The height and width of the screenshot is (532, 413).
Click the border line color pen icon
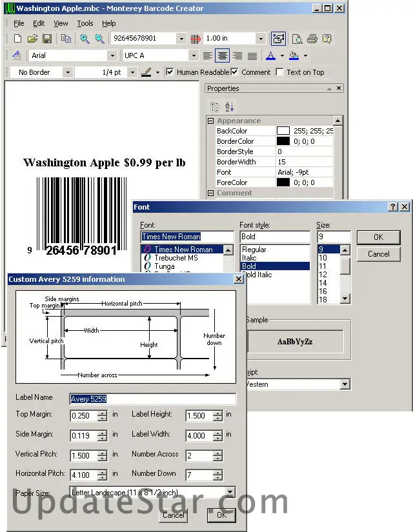pyautogui.click(x=146, y=72)
